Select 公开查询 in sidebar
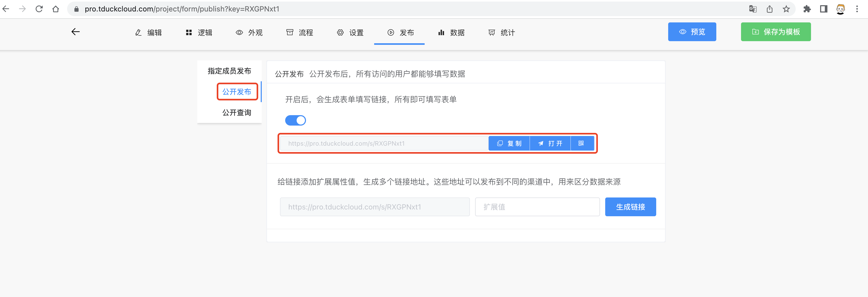Viewport: 868px width, 297px height. [237, 112]
